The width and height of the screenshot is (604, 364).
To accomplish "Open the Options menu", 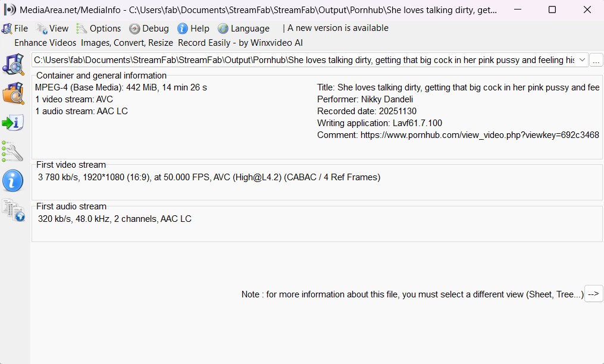I will click(x=99, y=29).
